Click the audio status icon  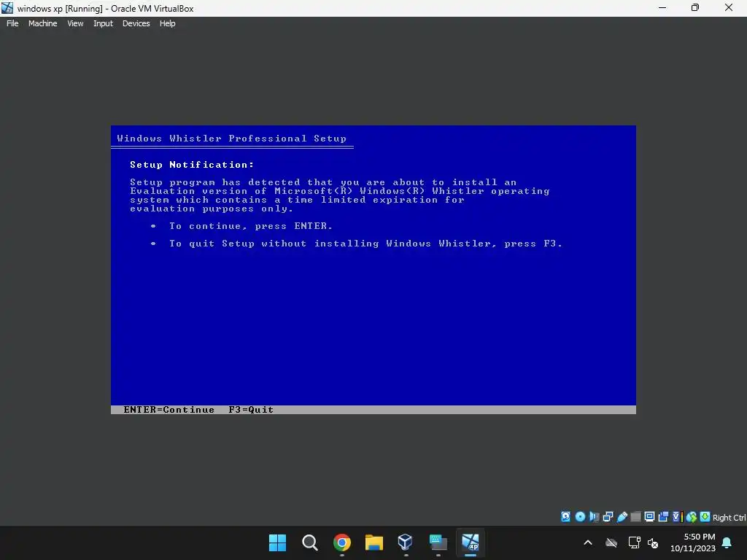click(594, 517)
